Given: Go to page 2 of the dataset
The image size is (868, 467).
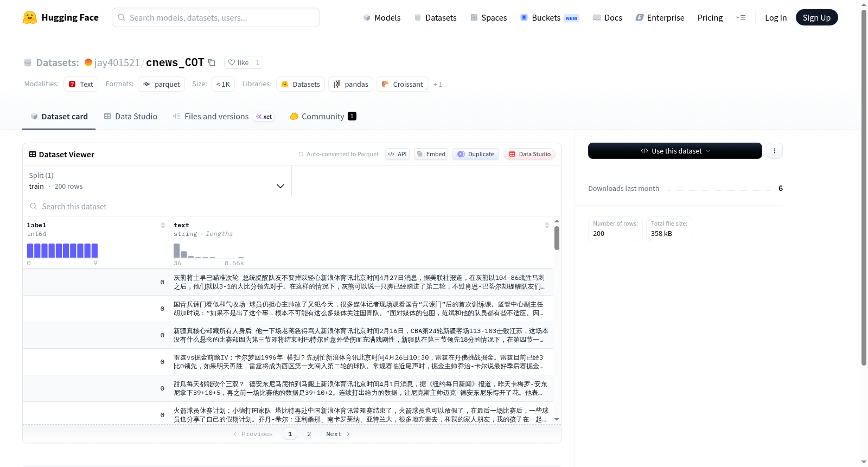Looking at the screenshot, I should [309, 434].
